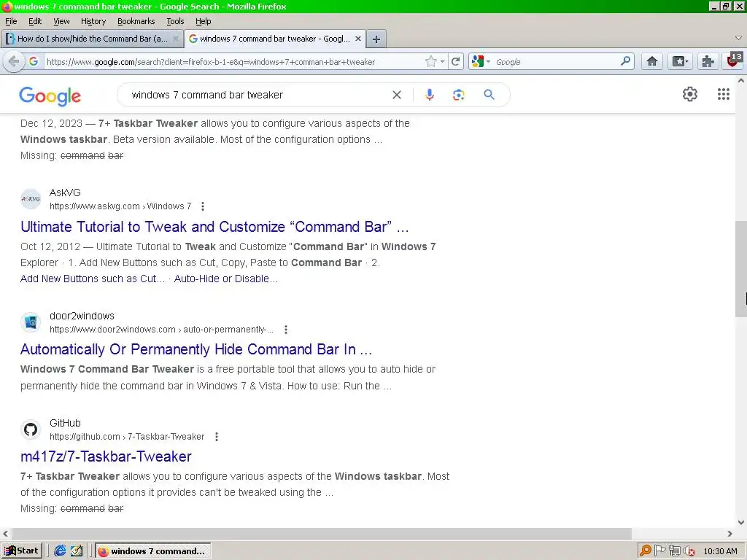Search by image with Google Lens icon
The height and width of the screenshot is (560, 747).
[458, 95]
